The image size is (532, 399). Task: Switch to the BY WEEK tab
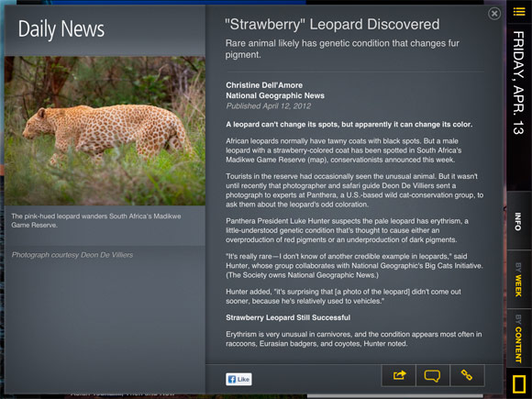pos(518,279)
